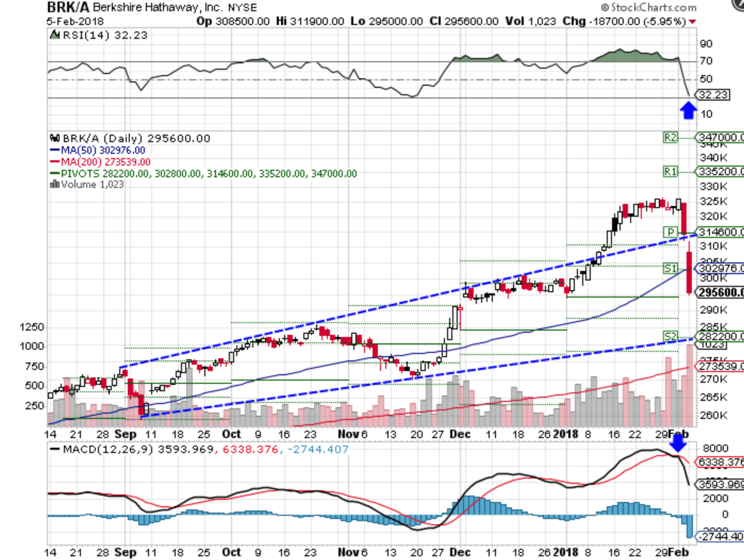Click the 'MACD(12,26,9) 3593.969' legend text

[139, 449]
